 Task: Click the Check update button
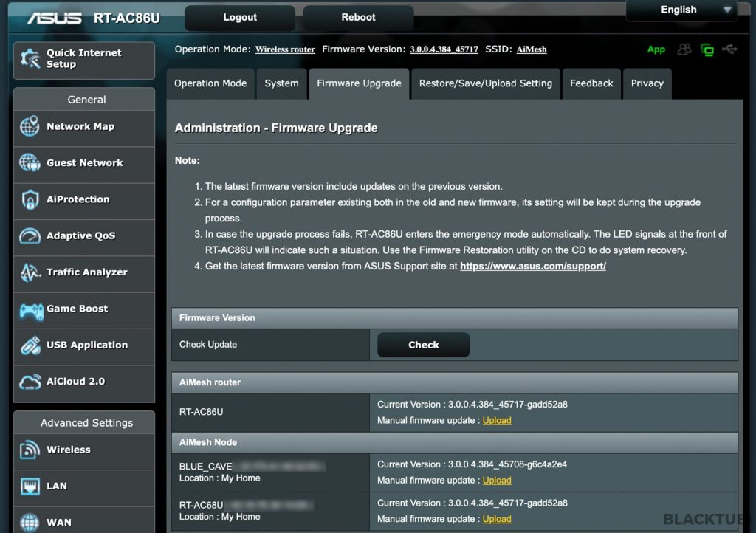click(423, 345)
